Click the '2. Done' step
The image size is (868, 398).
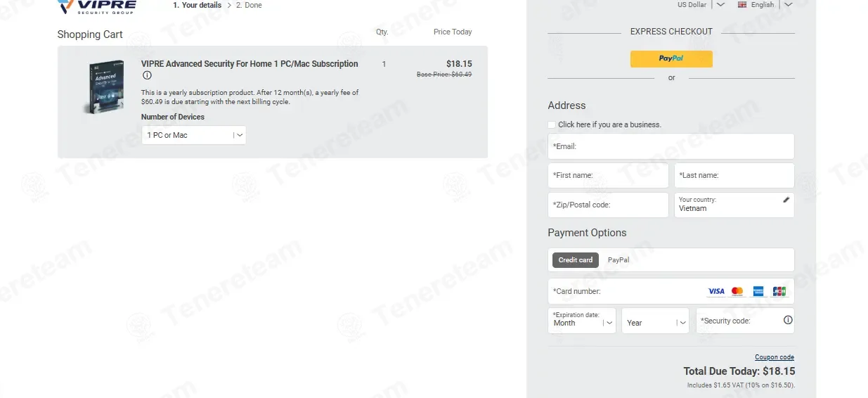tap(249, 5)
